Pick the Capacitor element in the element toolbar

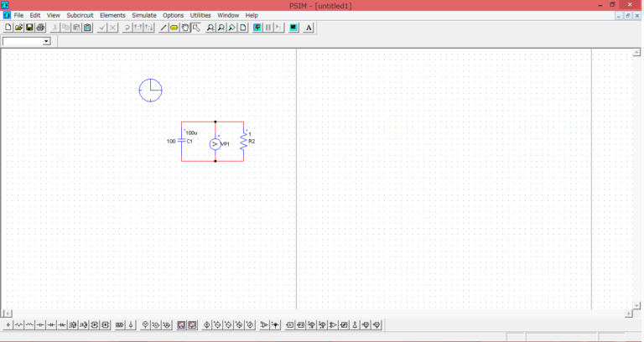40,324
